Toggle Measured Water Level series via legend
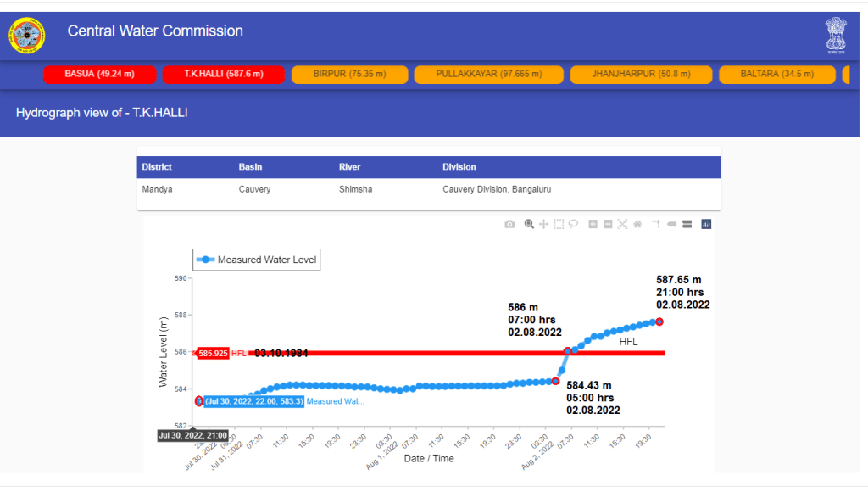Image resolution: width=868 pixels, height=492 pixels. [x=256, y=260]
